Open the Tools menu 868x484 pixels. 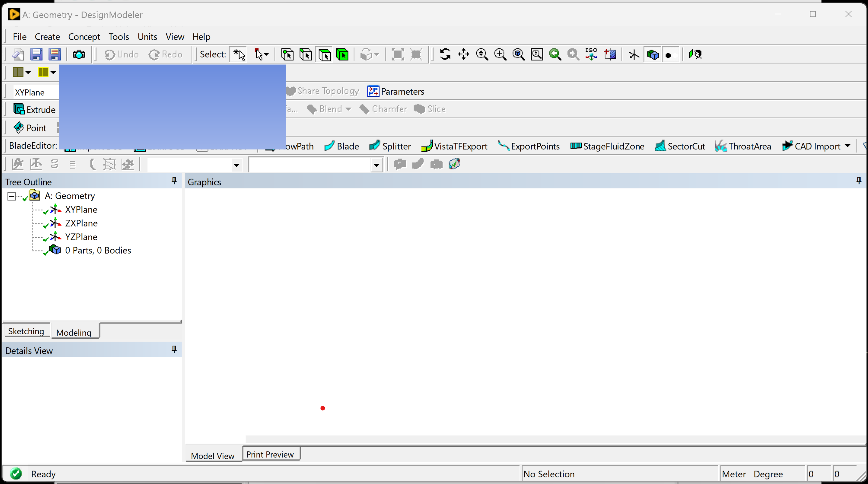(x=119, y=37)
